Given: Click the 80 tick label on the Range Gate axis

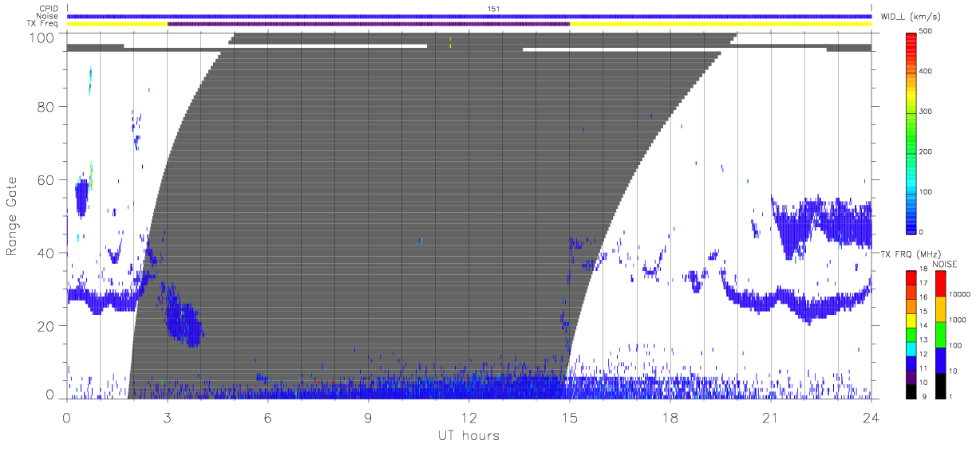Looking at the screenshot, I should [x=46, y=107].
